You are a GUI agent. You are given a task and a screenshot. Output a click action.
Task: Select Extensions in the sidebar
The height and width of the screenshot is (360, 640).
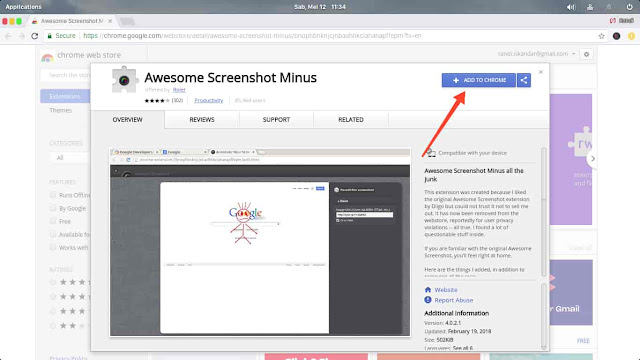pyautogui.click(x=65, y=96)
